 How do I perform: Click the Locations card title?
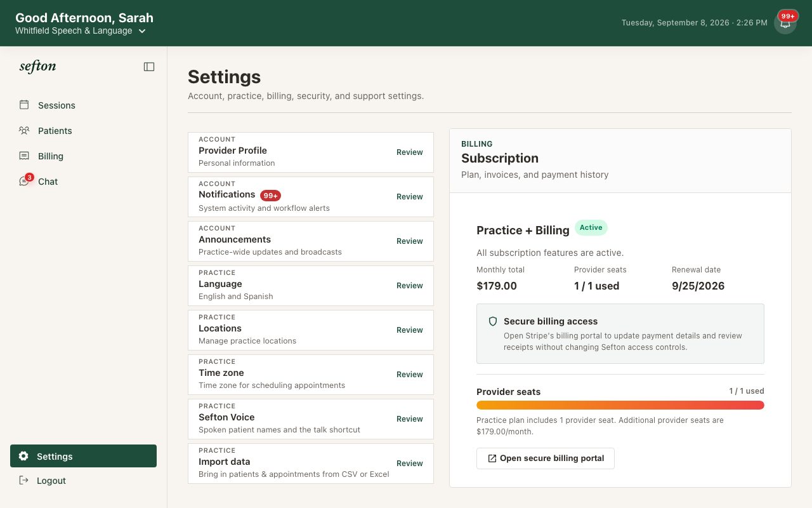[x=220, y=328]
